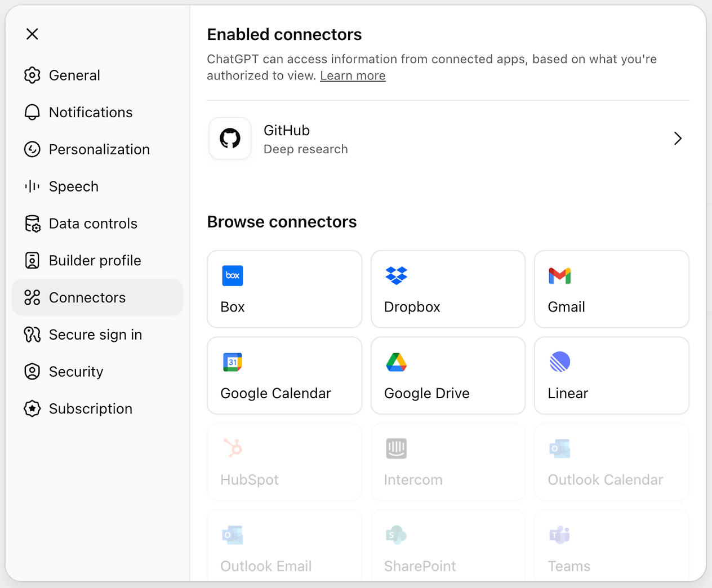
Task: Select the Intercom connector label
Action: pos(413,480)
